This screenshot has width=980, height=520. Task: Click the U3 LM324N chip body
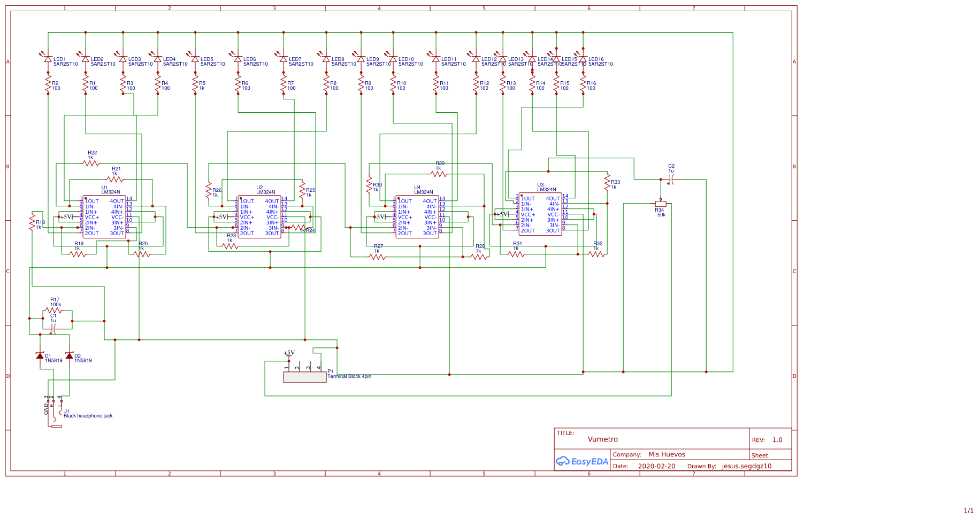[540, 214]
